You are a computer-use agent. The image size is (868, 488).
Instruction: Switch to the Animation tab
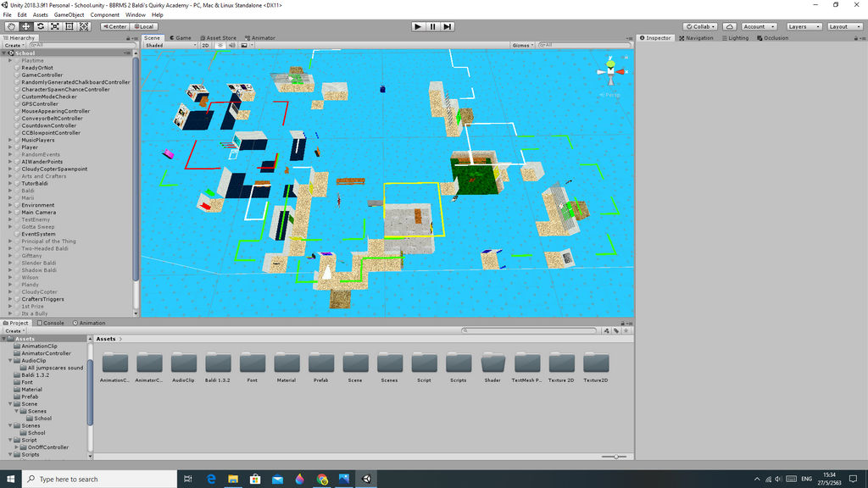(x=89, y=323)
